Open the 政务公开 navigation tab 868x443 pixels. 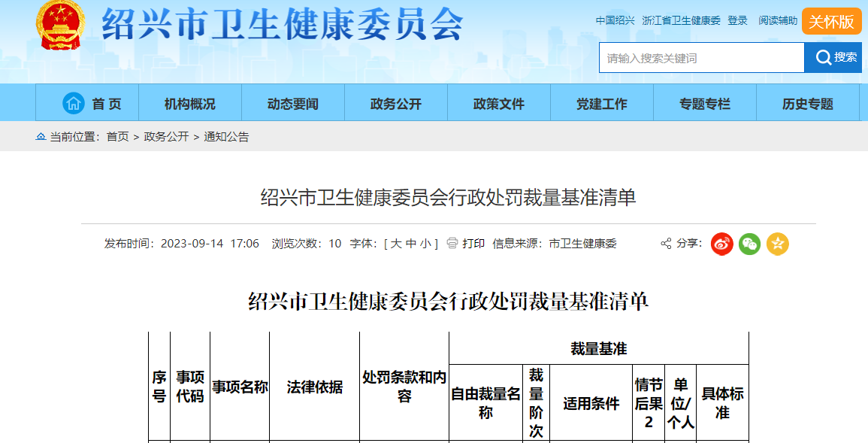[395, 104]
